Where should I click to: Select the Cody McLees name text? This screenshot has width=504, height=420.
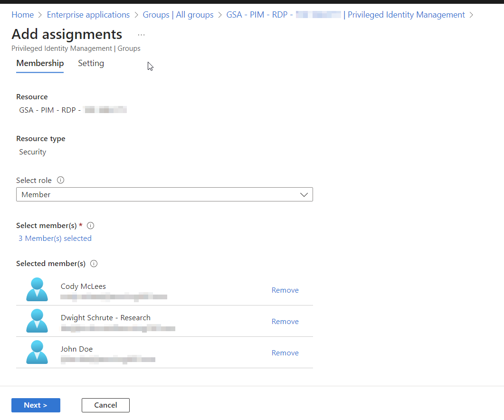tap(83, 286)
